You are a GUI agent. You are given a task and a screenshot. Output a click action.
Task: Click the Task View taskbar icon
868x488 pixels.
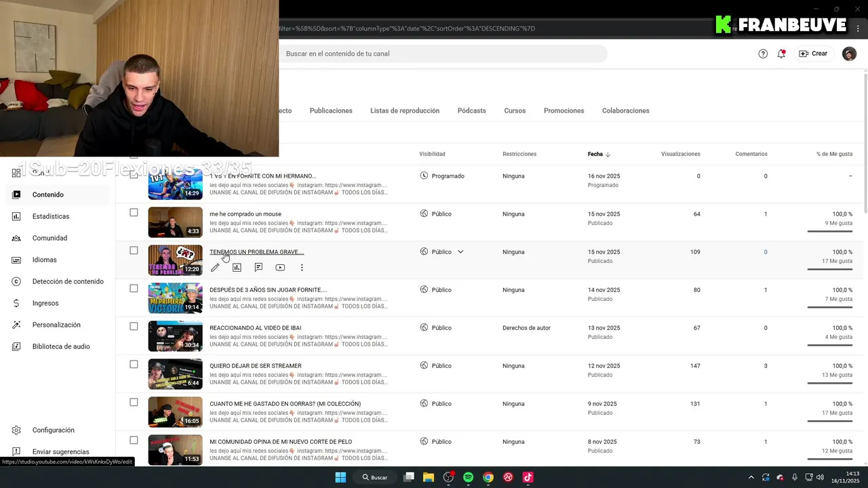409,477
